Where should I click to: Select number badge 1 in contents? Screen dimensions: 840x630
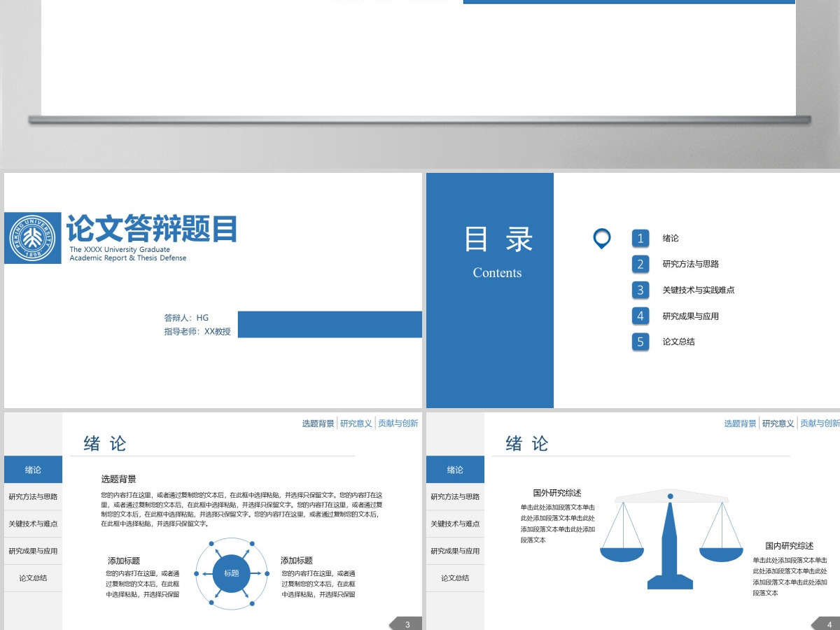tap(640, 239)
